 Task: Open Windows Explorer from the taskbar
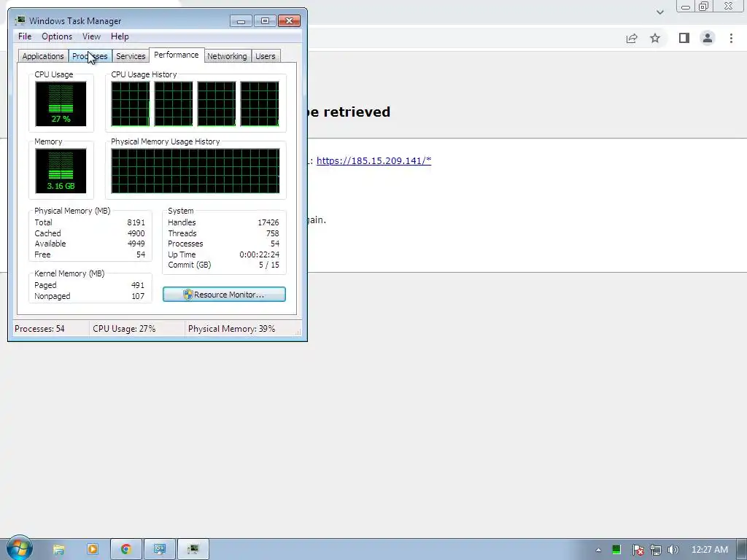(58, 549)
